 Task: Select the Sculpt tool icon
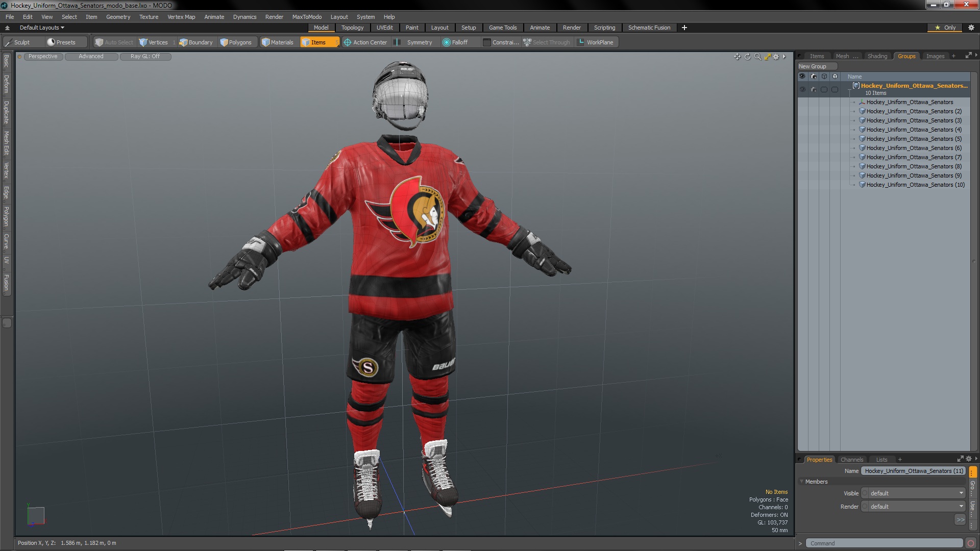(8, 42)
